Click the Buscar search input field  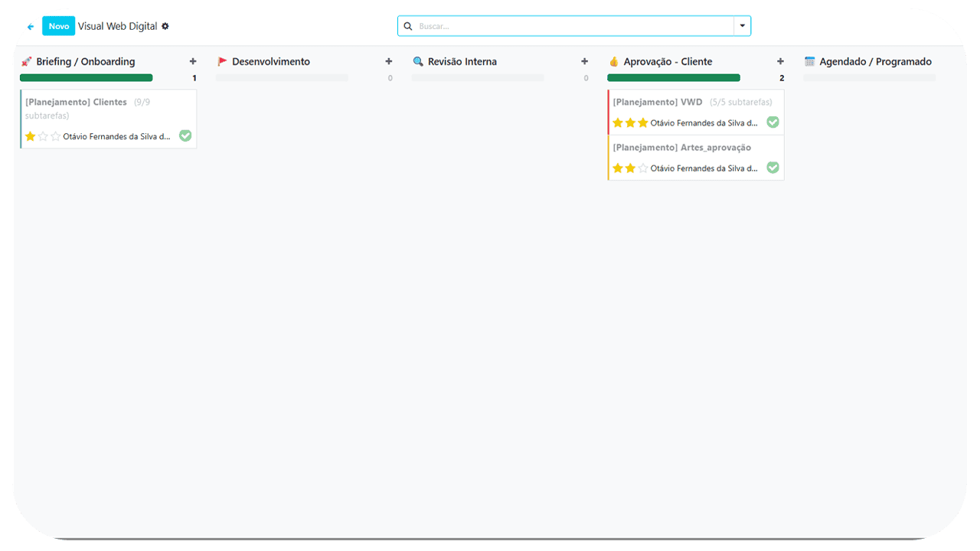pyautogui.click(x=574, y=26)
